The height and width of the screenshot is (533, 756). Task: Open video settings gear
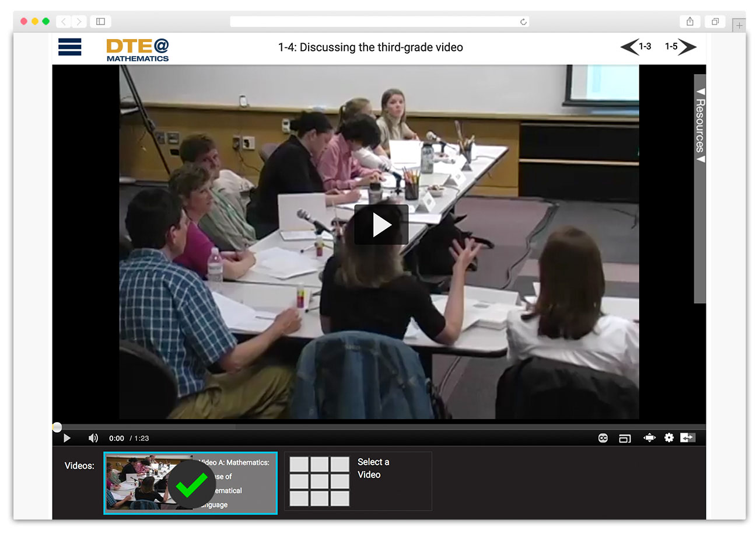(x=669, y=438)
